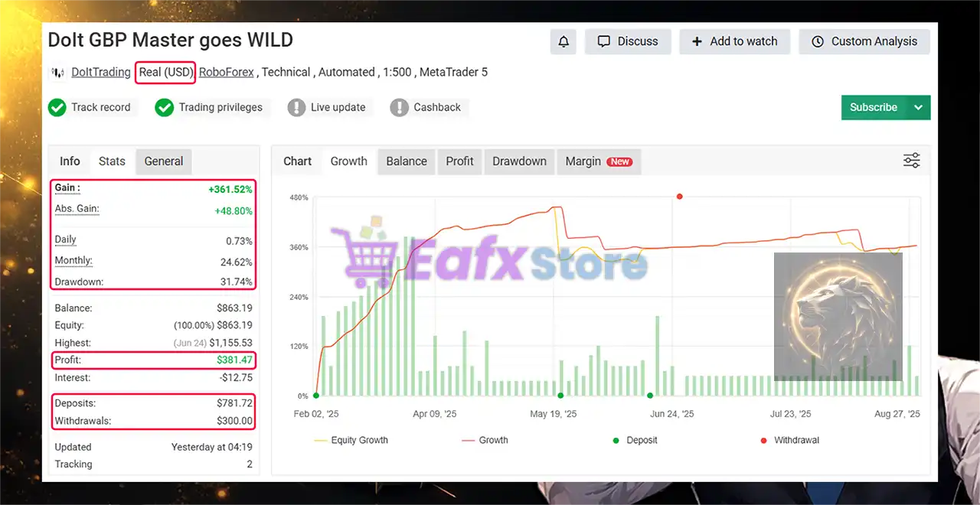This screenshot has height=505, width=980.
Task: Click the Track record green checkmark icon
Action: click(x=57, y=108)
